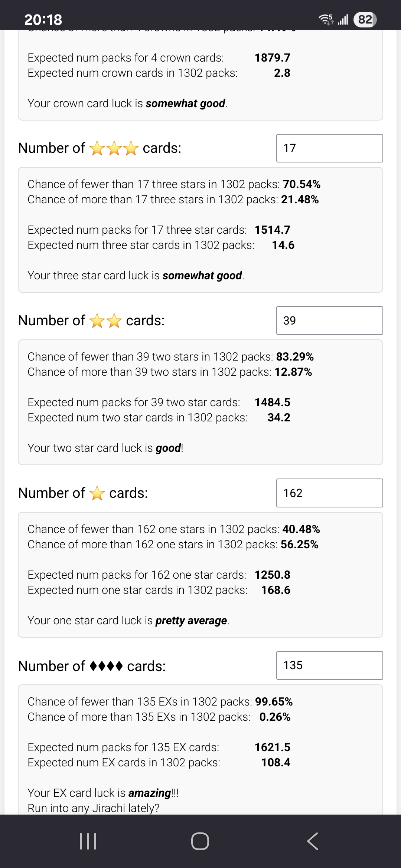The width and height of the screenshot is (401, 868).
Task: Tap the cellular signal strength icon
Action: pos(343,19)
